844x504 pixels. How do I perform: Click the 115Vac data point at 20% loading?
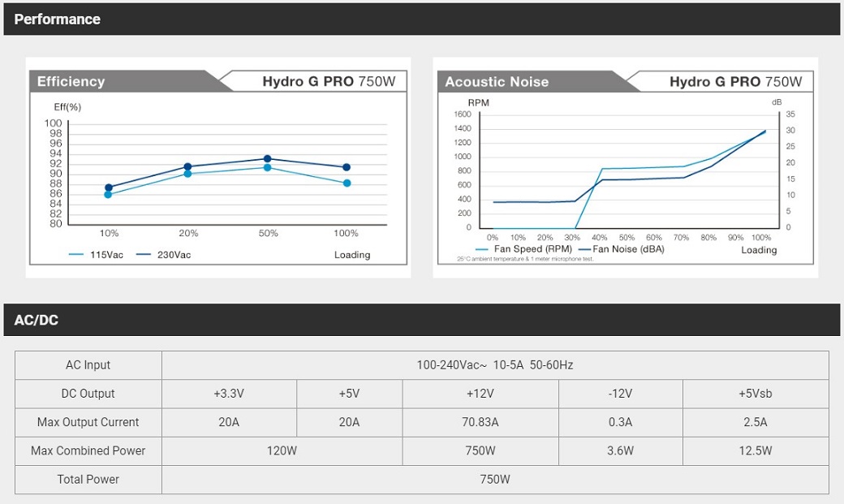[187, 174]
